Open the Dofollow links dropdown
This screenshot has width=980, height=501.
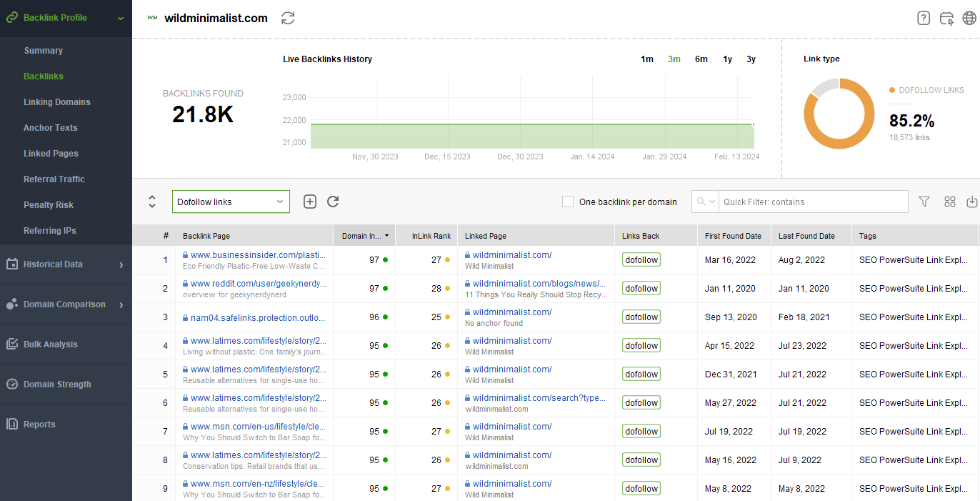(231, 202)
